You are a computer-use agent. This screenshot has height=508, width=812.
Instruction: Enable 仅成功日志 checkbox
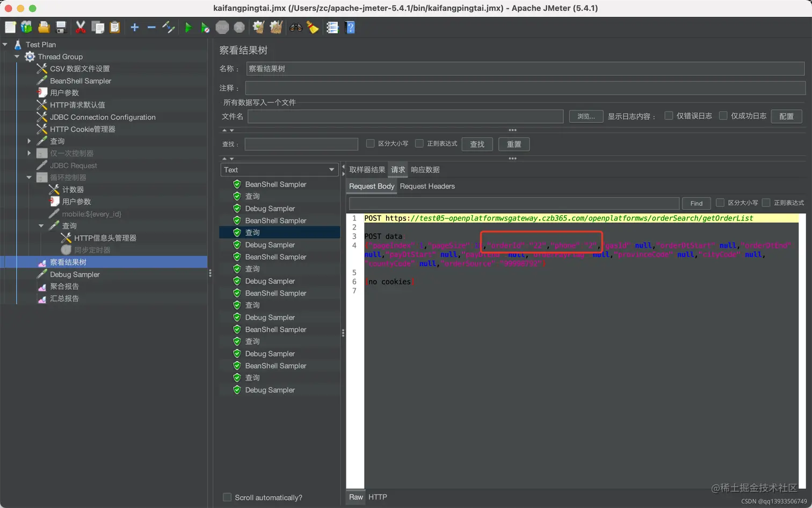(x=723, y=116)
